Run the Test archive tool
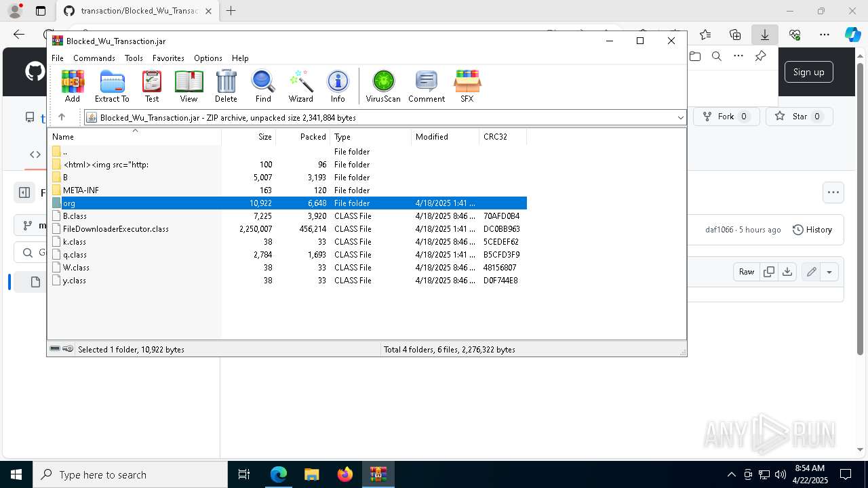 [x=152, y=86]
